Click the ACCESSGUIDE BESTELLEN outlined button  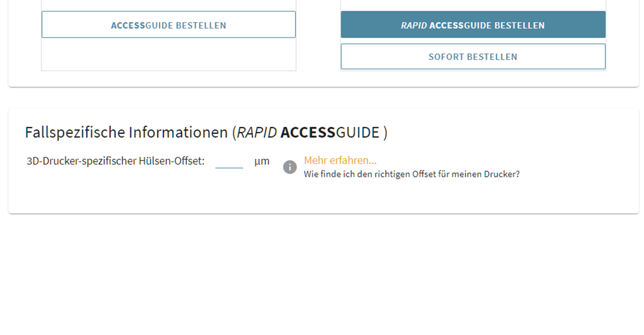(x=168, y=25)
